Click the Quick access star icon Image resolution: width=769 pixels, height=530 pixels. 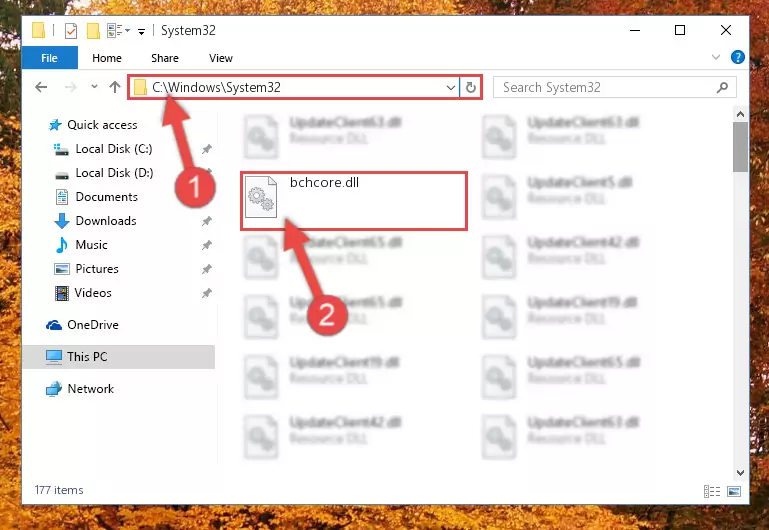tap(54, 125)
